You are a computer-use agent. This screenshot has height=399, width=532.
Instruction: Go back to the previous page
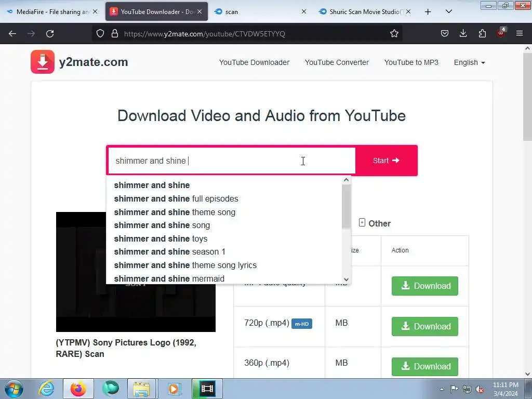pos(12,34)
